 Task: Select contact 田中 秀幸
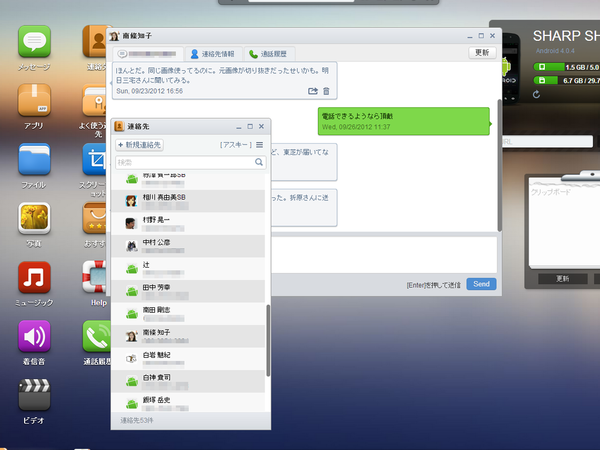click(x=188, y=291)
